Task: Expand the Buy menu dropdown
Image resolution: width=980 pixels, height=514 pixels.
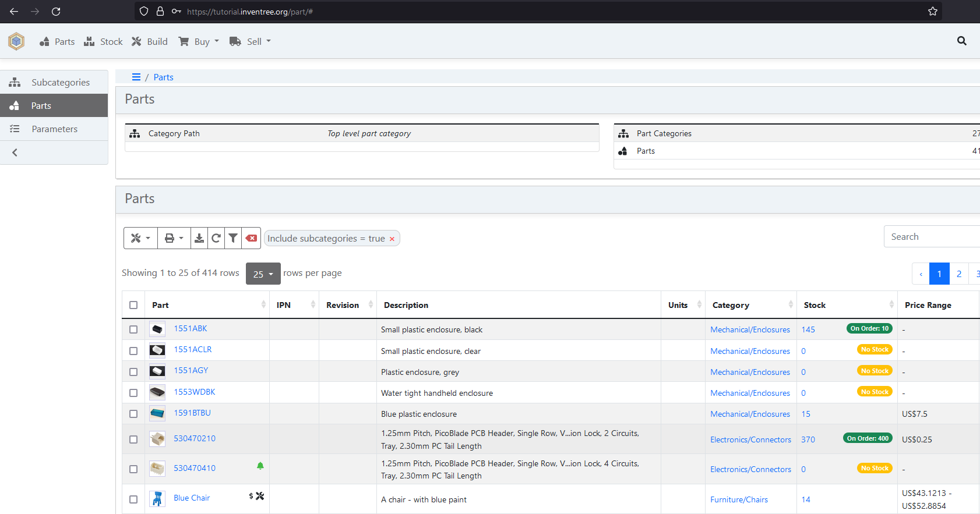Action: pyautogui.click(x=199, y=41)
